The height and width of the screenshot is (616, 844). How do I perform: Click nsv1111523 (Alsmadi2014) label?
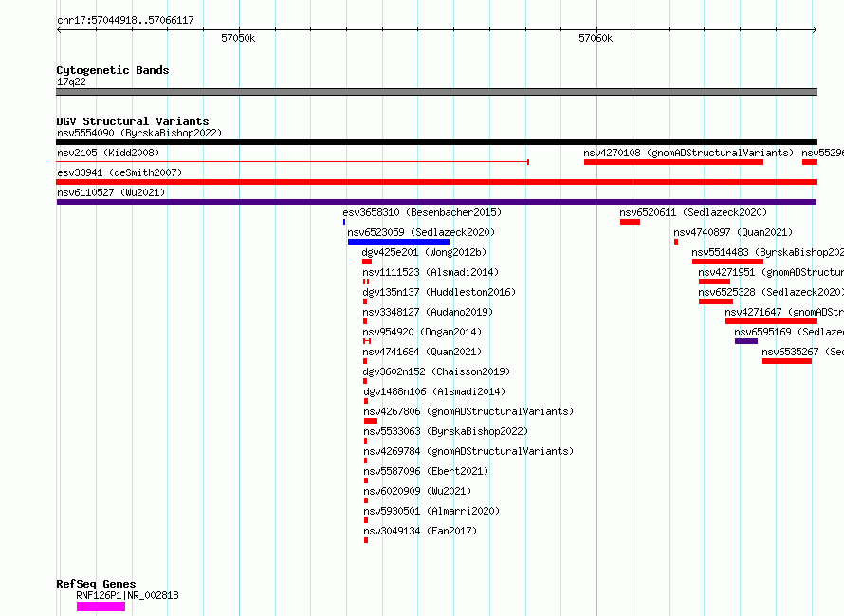pos(431,272)
